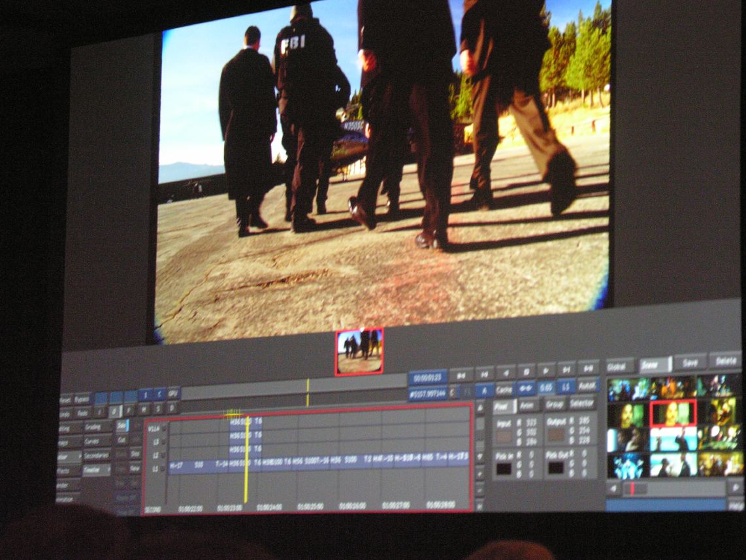Viewport: 746px width, 560px height.
Task: Toggle the blue A button beside Cache
Action: click(484, 391)
